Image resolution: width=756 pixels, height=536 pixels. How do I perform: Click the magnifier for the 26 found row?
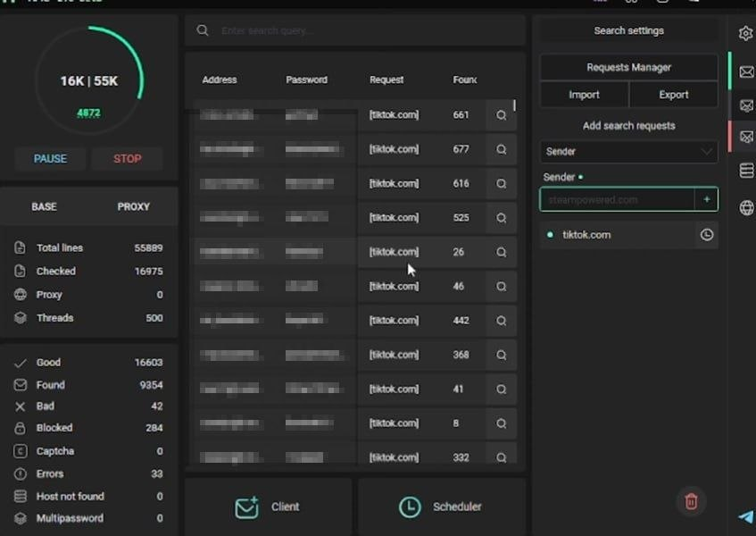[x=501, y=252]
